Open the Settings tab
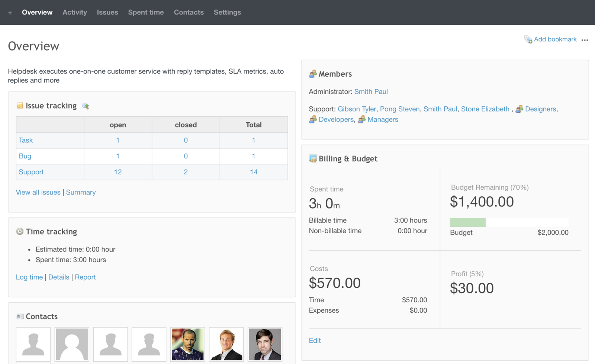The width and height of the screenshot is (595, 364). point(227,12)
